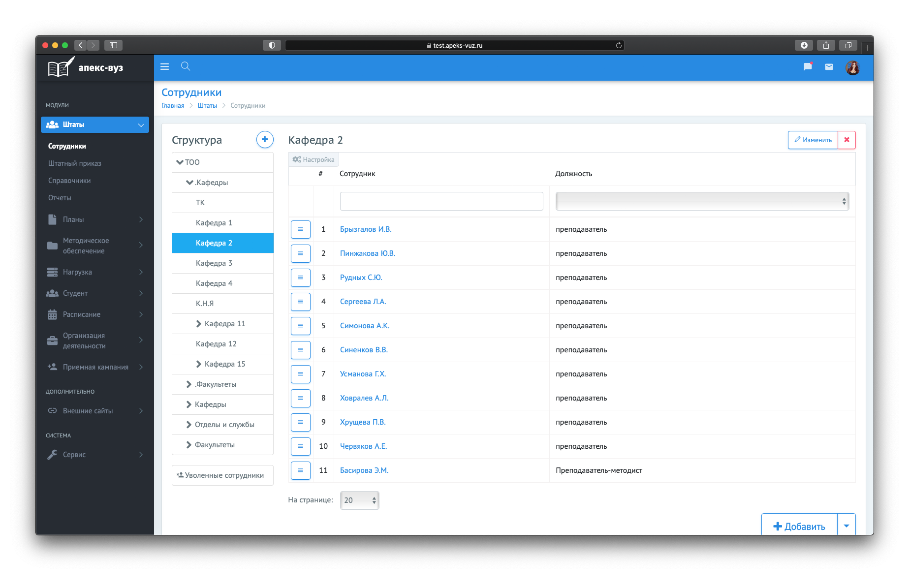The image size is (910, 588).
Task: Open Настройка table settings
Action: (314, 159)
